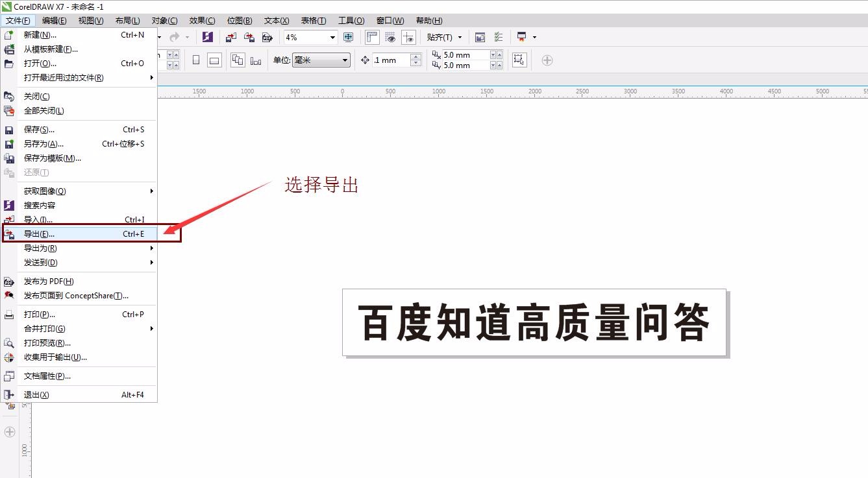The height and width of the screenshot is (478, 868).
Task: Open the 窗口(W) menu
Action: click(x=390, y=21)
